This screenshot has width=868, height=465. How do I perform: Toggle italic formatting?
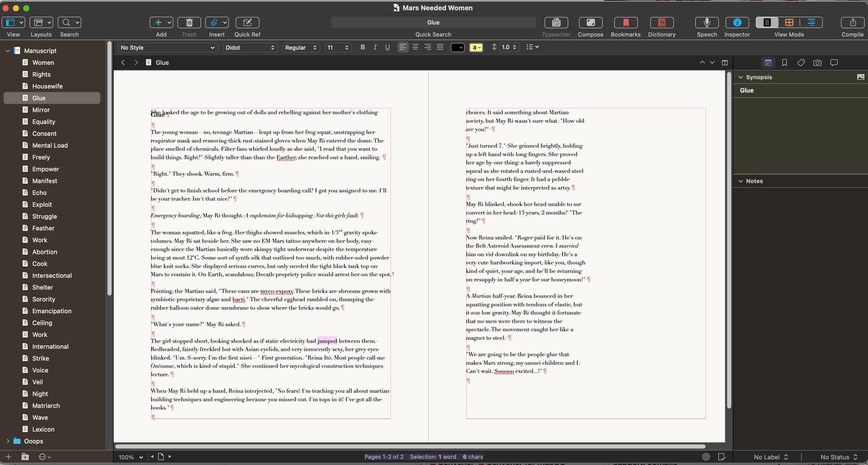click(x=375, y=47)
